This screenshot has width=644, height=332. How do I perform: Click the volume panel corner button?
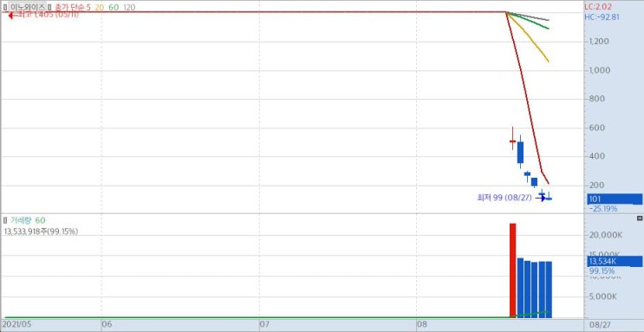640,218
